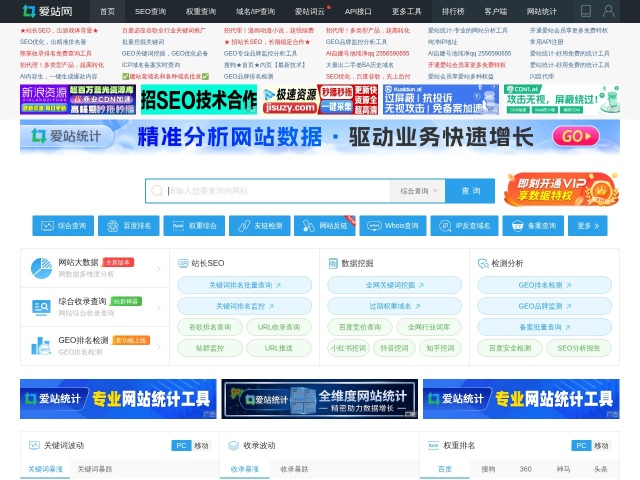Open 百度排名 quick tool button
The image size is (640, 480).
(x=129, y=226)
